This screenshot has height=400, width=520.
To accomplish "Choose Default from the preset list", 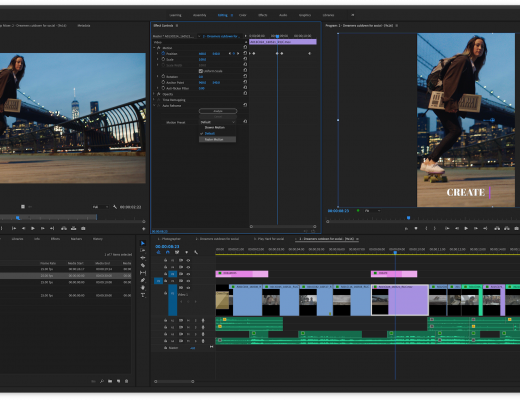I will click(x=210, y=133).
